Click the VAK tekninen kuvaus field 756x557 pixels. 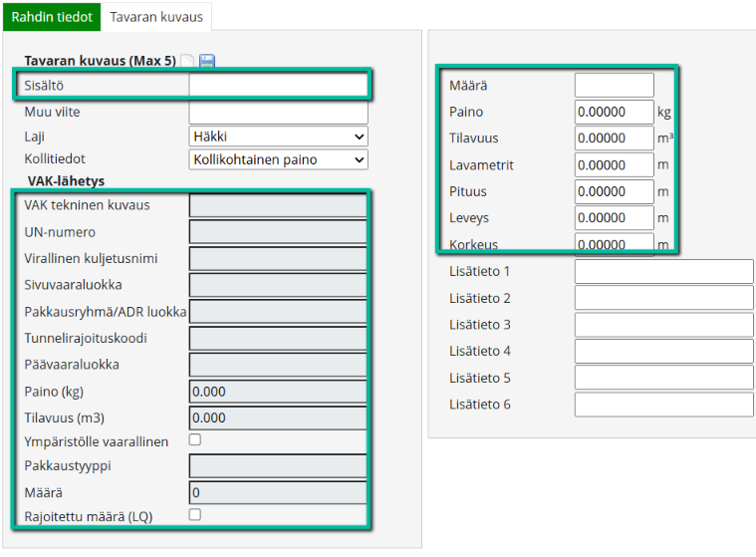[x=278, y=205]
